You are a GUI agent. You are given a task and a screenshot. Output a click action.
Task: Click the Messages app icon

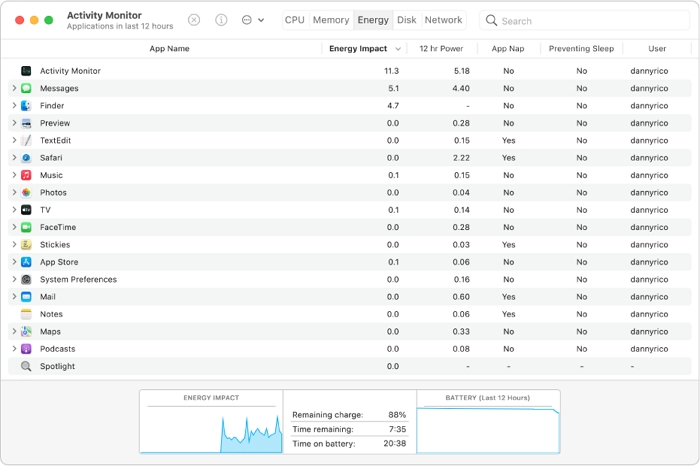click(26, 88)
